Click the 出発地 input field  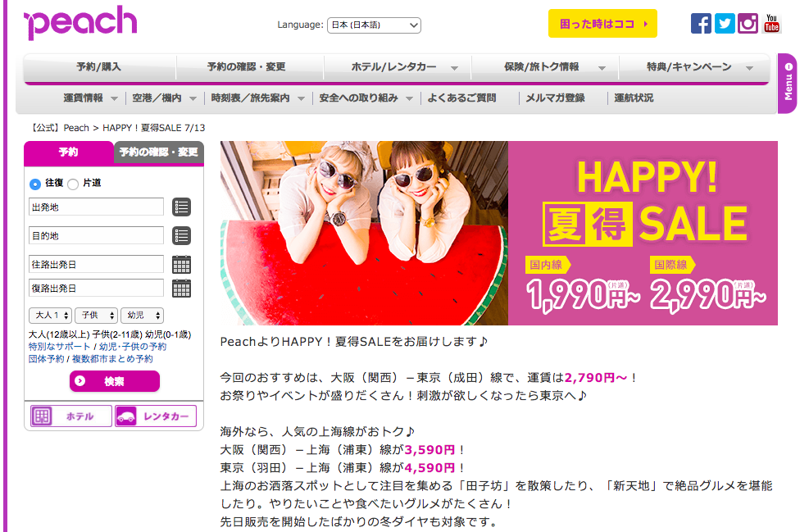96,207
